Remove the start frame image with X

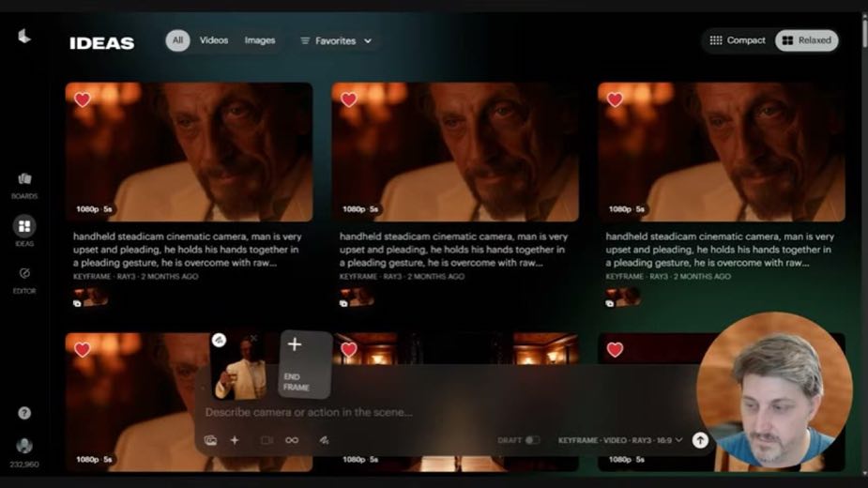[x=253, y=338]
